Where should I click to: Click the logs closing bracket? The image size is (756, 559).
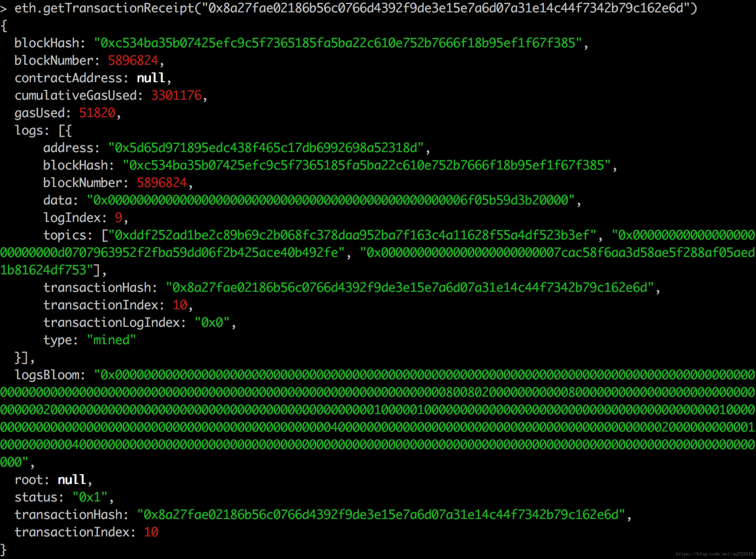point(22,358)
